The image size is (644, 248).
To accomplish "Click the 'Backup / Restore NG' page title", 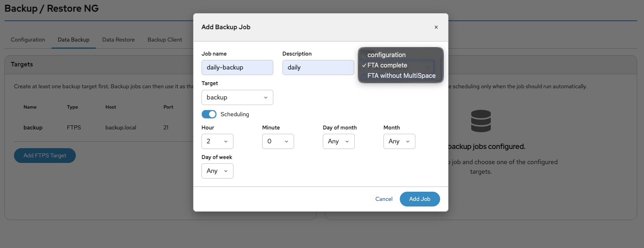I will [x=51, y=8].
